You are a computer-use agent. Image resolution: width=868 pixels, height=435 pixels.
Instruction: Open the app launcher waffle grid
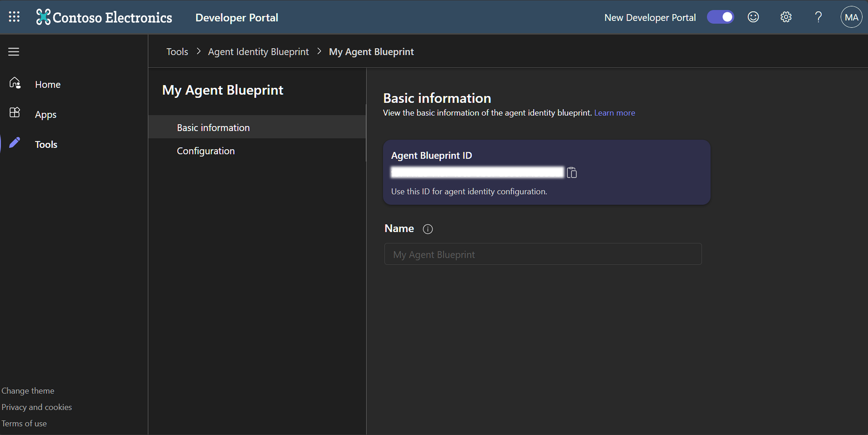tap(14, 17)
